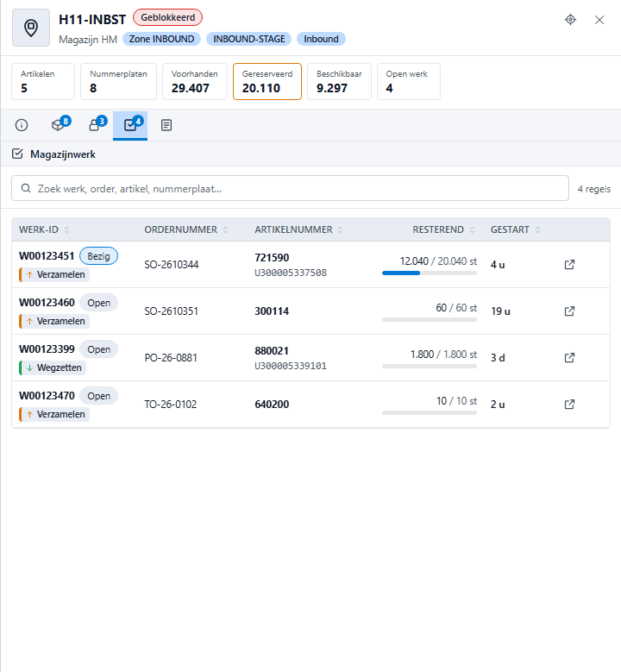Click order number PO-26-0881

pos(171,358)
